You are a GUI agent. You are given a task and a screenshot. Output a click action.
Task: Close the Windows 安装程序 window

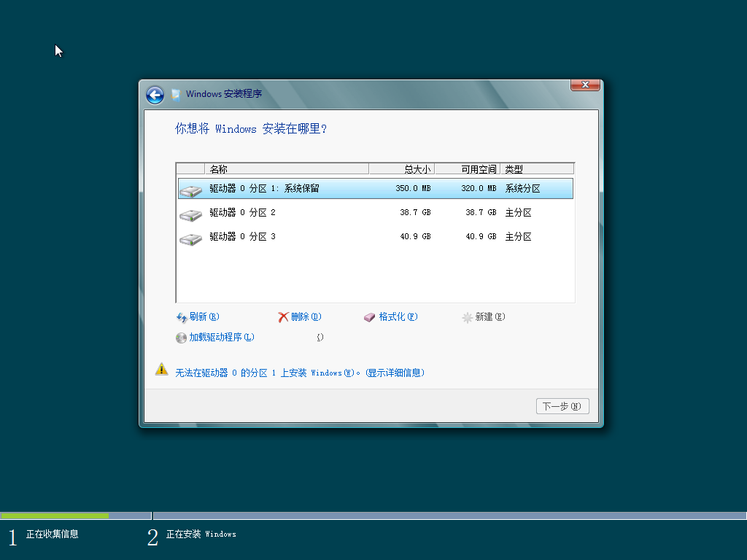585,85
